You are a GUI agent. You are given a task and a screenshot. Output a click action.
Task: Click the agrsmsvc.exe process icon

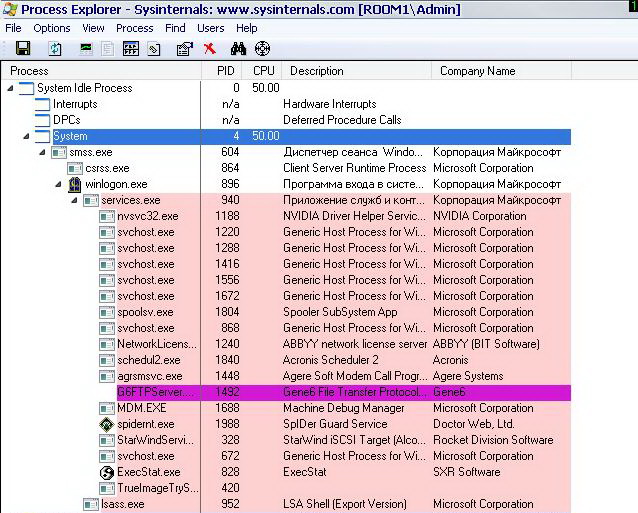[107, 376]
